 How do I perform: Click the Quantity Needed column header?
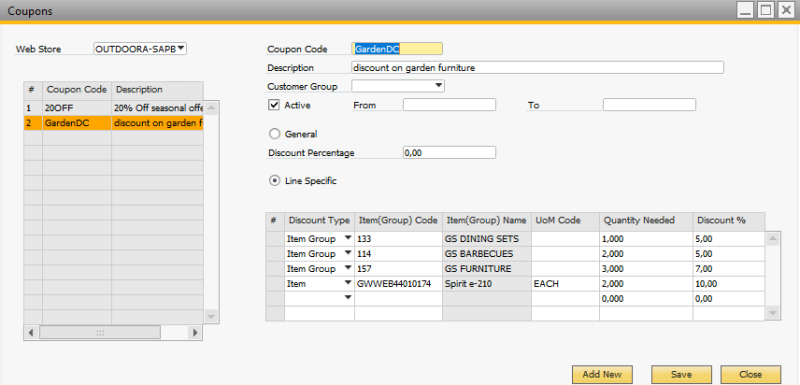pos(646,221)
